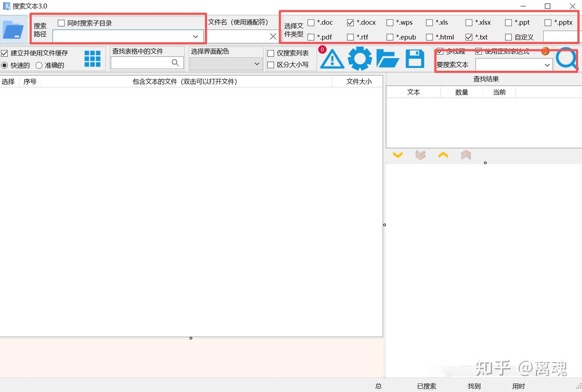
Task: Click the 总 status bar entry
Action: [x=378, y=386]
